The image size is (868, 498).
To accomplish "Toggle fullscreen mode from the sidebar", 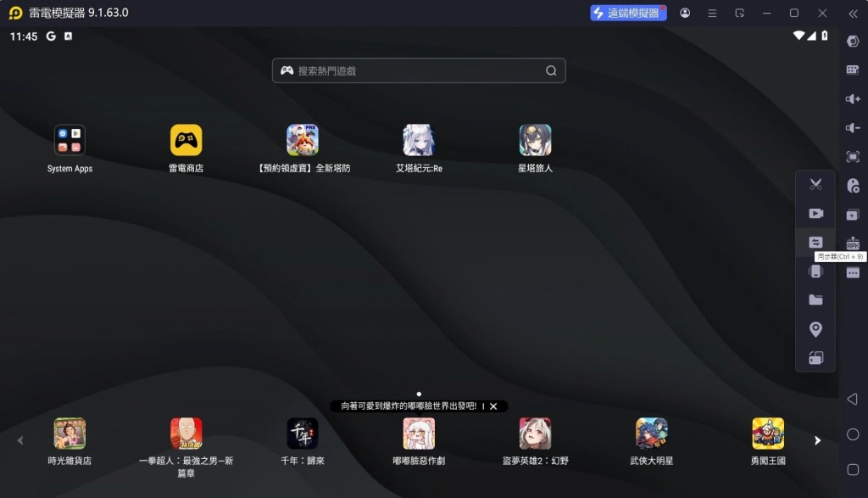I will pos(853,157).
